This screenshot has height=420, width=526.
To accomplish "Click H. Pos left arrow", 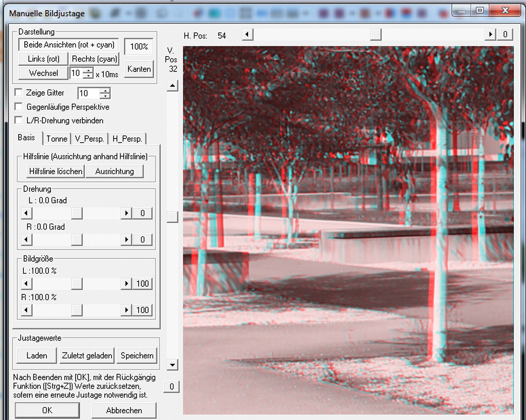I will click(247, 34).
